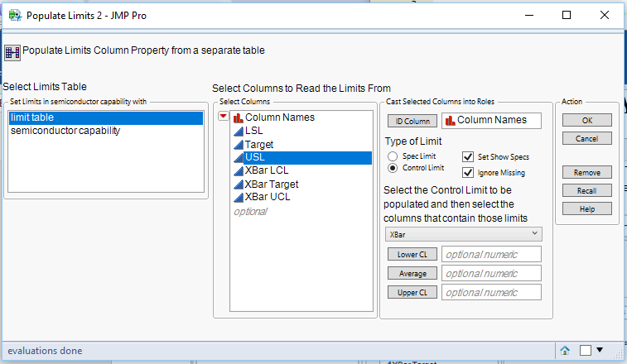This screenshot has width=627, height=364.
Task: Select semiconductor capability in limits table list
Action: (65, 131)
